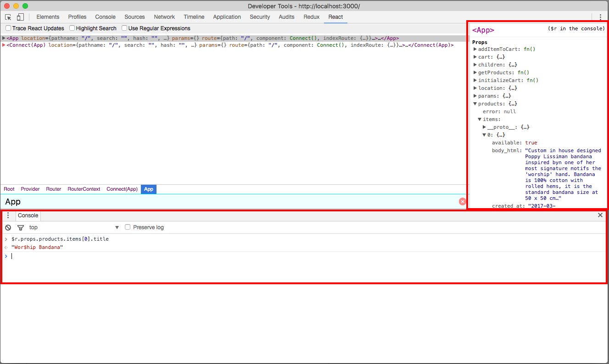Open the Timeline tab
This screenshot has height=364, width=609.
(194, 17)
